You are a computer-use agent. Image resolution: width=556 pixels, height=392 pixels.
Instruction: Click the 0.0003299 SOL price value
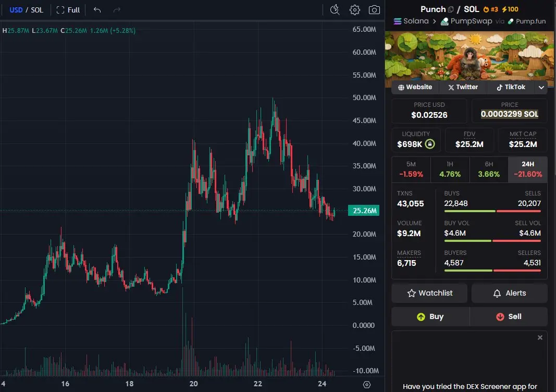510,114
